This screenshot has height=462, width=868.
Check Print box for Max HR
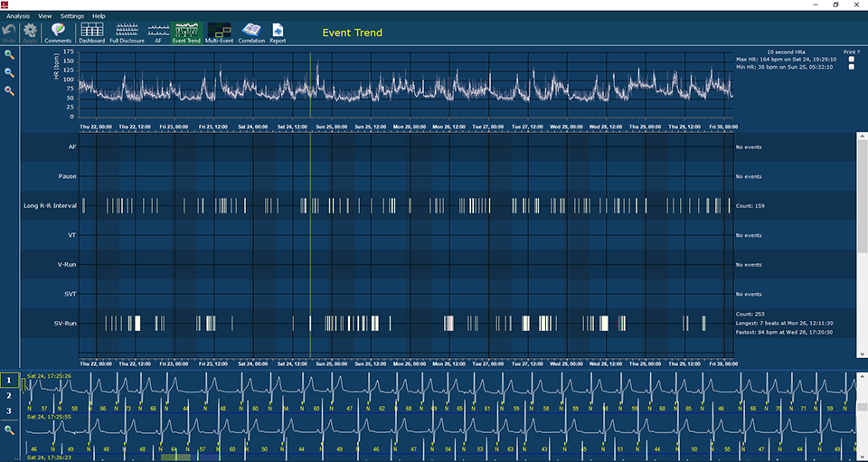point(851,60)
